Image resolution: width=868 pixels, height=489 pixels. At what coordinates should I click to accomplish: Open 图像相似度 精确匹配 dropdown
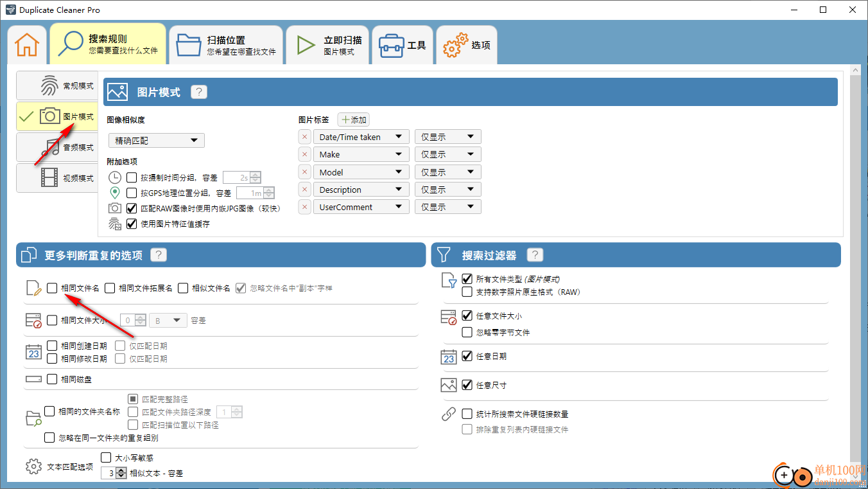[x=156, y=140]
